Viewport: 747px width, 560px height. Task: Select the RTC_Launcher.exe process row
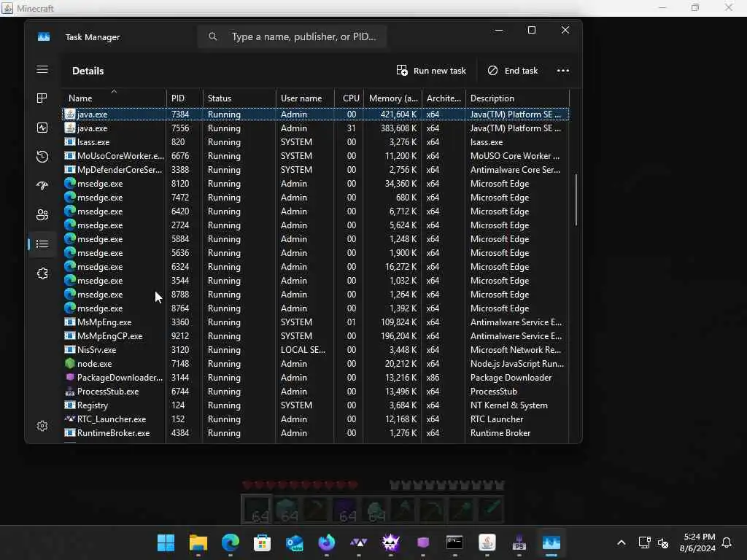coord(316,419)
